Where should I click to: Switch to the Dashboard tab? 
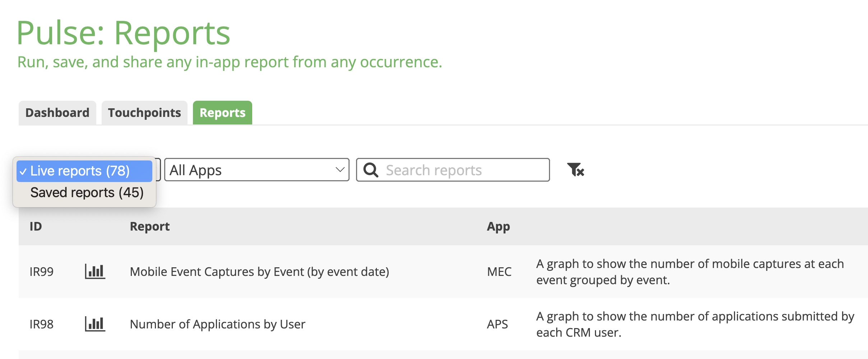coord(57,113)
